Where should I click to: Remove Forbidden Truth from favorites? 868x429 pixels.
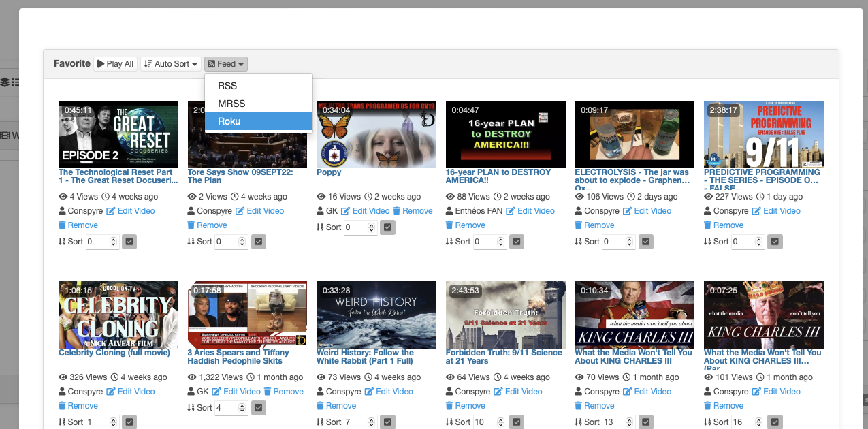[x=466, y=406]
